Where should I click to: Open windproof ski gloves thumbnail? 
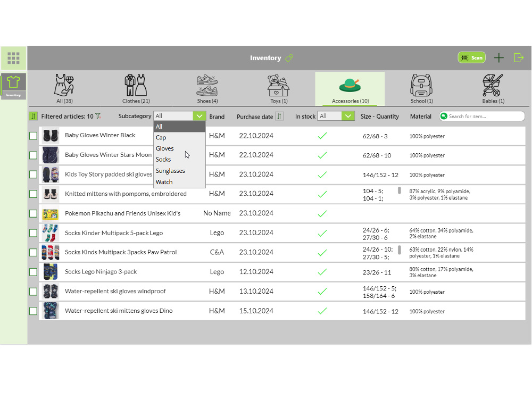[51, 292]
